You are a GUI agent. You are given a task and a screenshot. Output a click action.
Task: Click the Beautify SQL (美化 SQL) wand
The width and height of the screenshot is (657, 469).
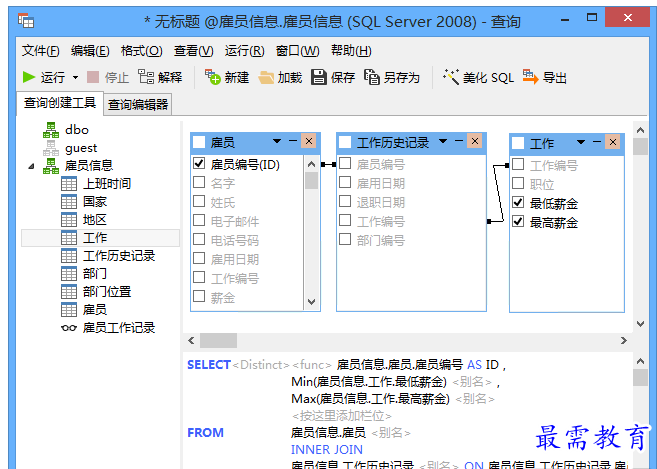tap(478, 78)
